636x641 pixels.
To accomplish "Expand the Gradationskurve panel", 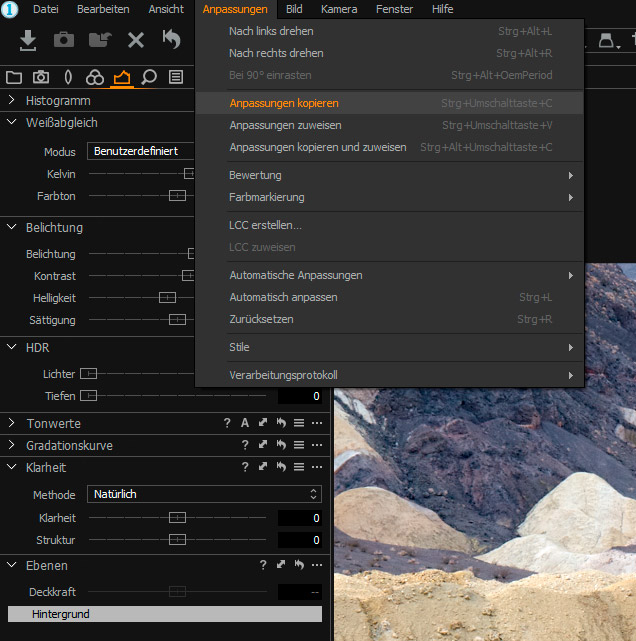I will (x=11, y=445).
